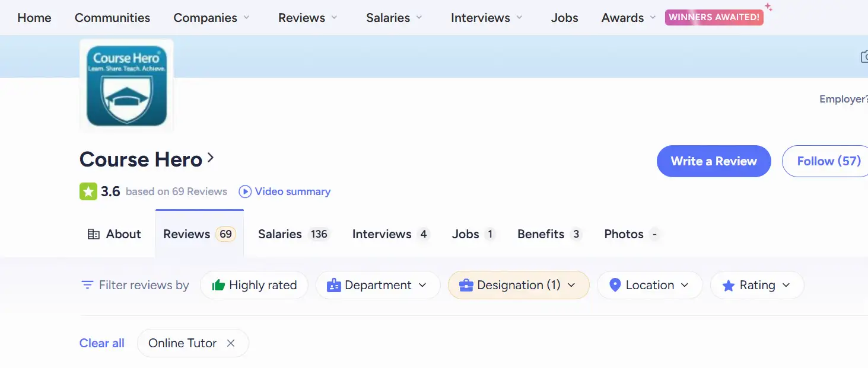Click the Location pin icon
Viewport: 868px width, 368px height.
[x=615, y=285]
